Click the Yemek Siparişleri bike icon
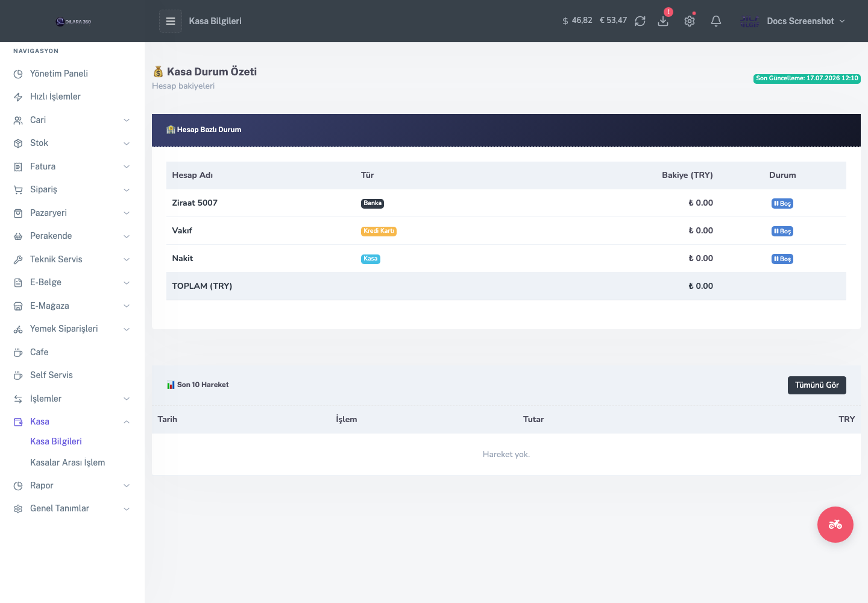 click(18, 329)
